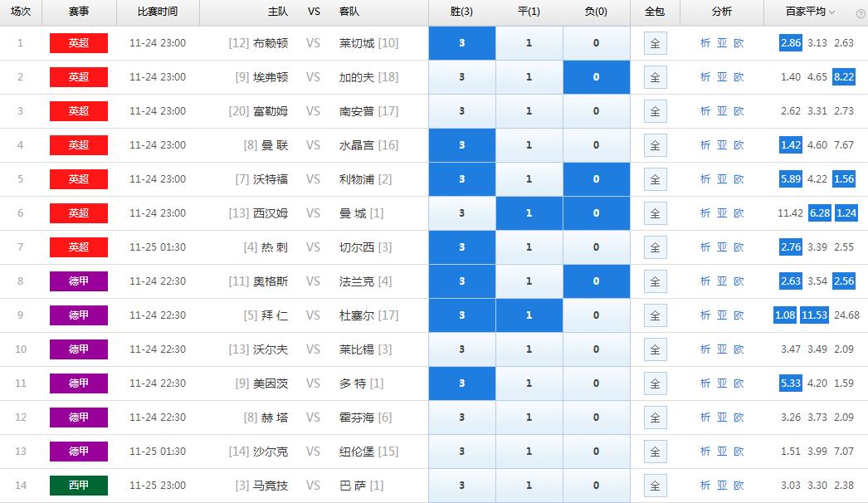
Task: Open 亚 link for 奥格斯 vs 法兰克
Action: click(722, 281)
